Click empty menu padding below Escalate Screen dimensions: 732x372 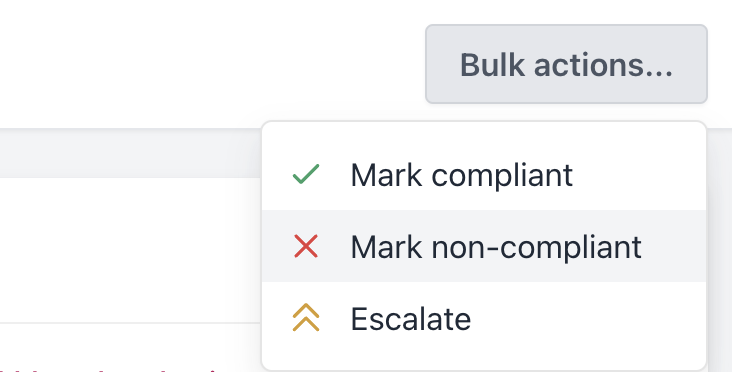coord(484,362)
